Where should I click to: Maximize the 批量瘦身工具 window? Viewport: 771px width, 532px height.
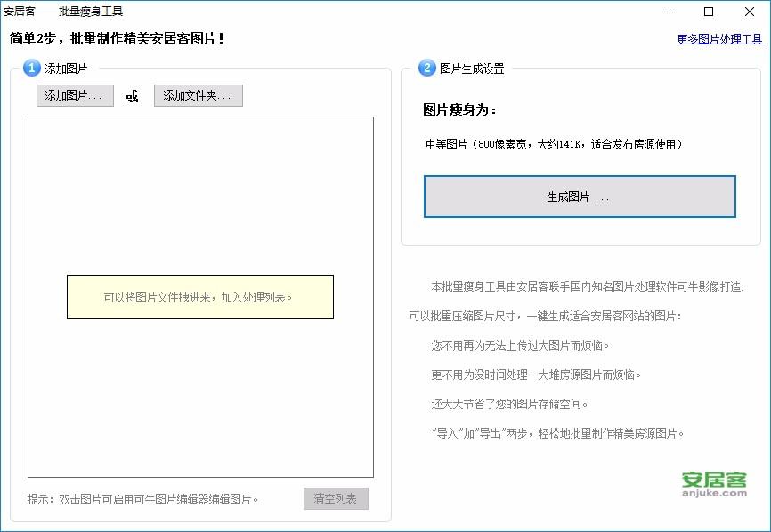pyautogui.click(x=709, y=12)
